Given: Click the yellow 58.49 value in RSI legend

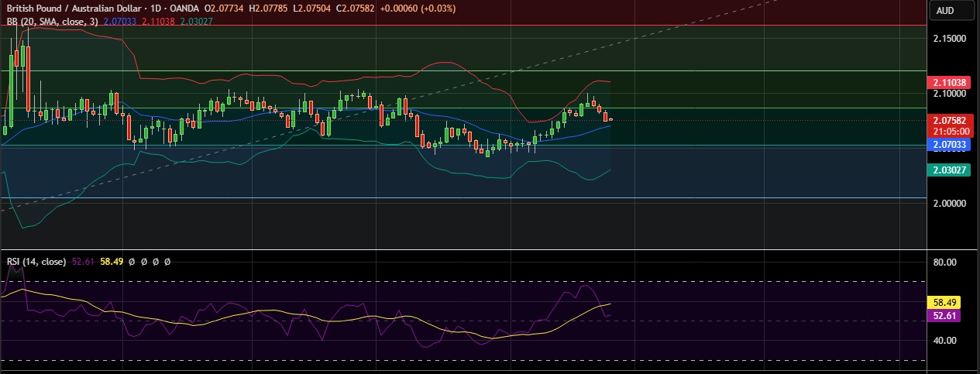Looking at the screenshot, I should click(x=111, y=262).
